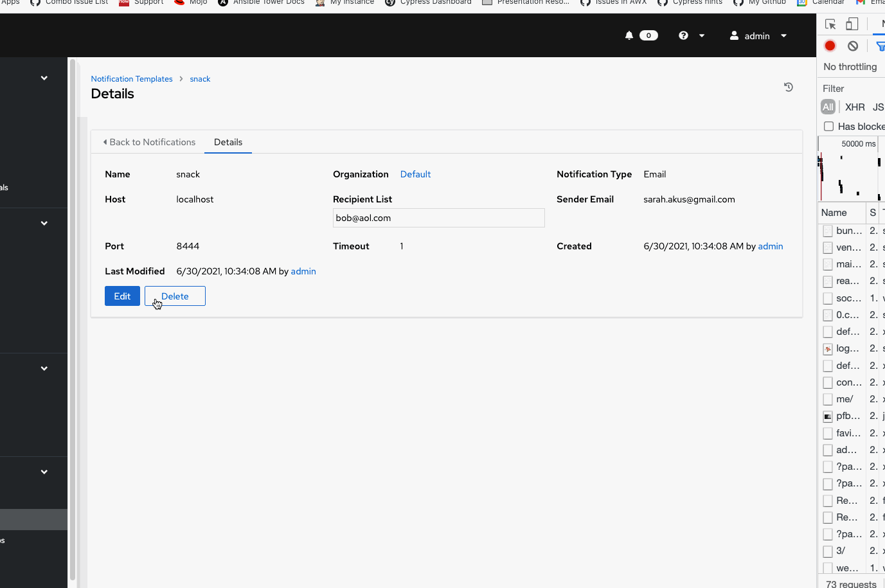The width and height of the screenshot is (885, 588).
Task: Activate the DevTools inspect element picker
Action: pyautogui.click(x=830, y=24)
